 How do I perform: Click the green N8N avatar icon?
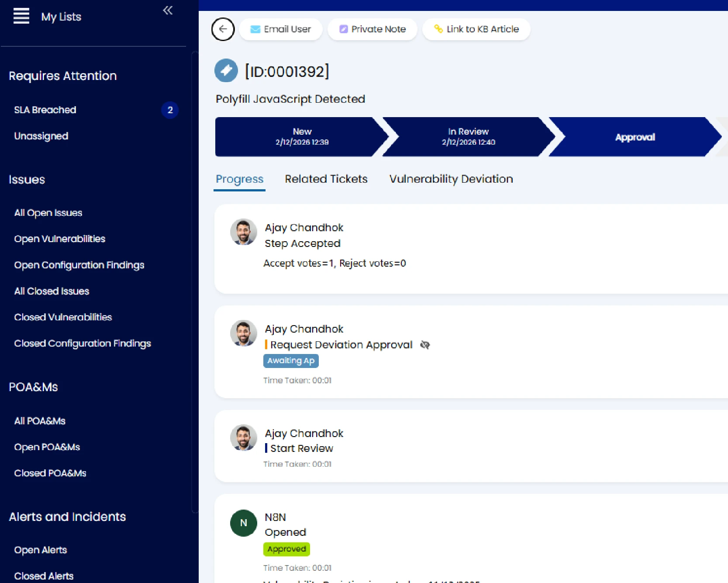243,523
